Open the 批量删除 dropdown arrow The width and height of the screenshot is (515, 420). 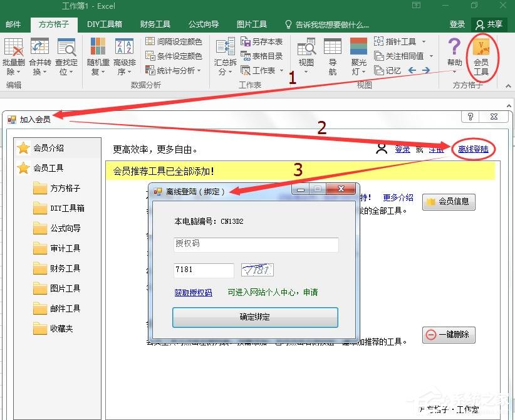[18, 71]
